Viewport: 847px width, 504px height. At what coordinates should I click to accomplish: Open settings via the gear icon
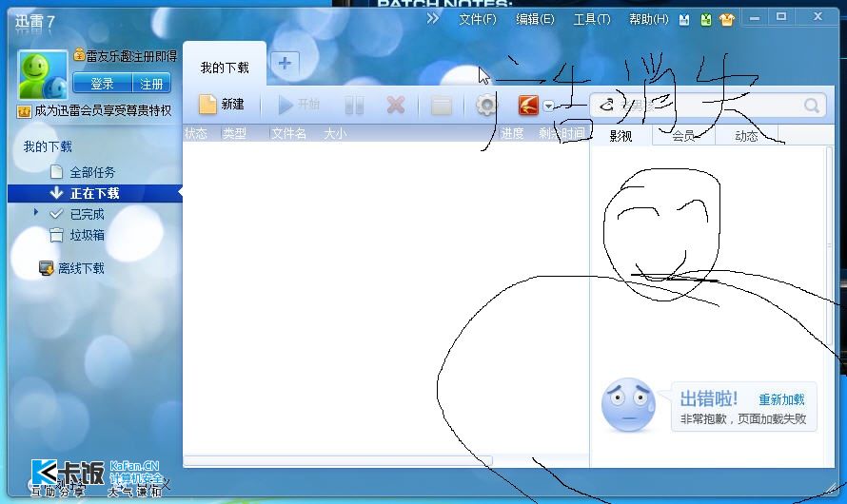coord(486,105)
